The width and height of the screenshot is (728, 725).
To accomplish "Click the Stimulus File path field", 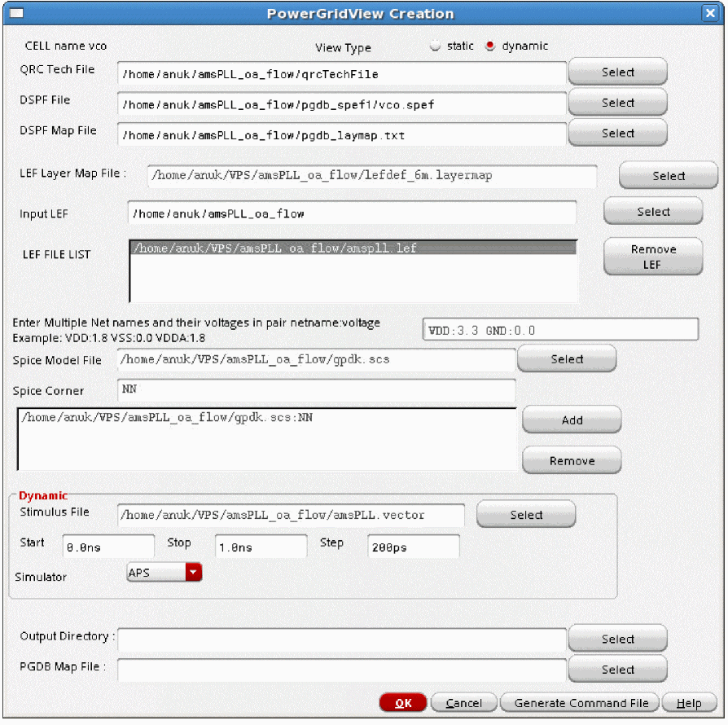I will point(291,515).
